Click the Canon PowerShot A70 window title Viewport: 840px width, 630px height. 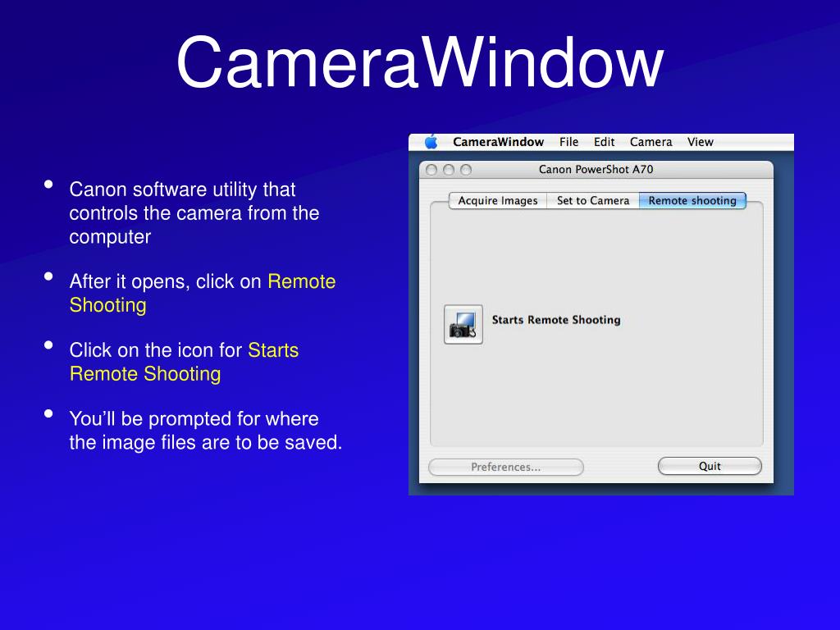coord(596,169)
